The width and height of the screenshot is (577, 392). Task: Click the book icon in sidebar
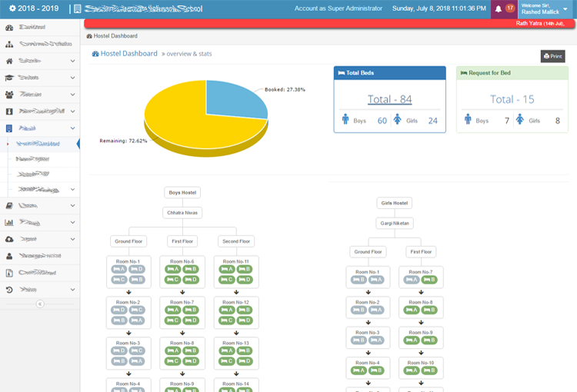[x=9, y=205]
